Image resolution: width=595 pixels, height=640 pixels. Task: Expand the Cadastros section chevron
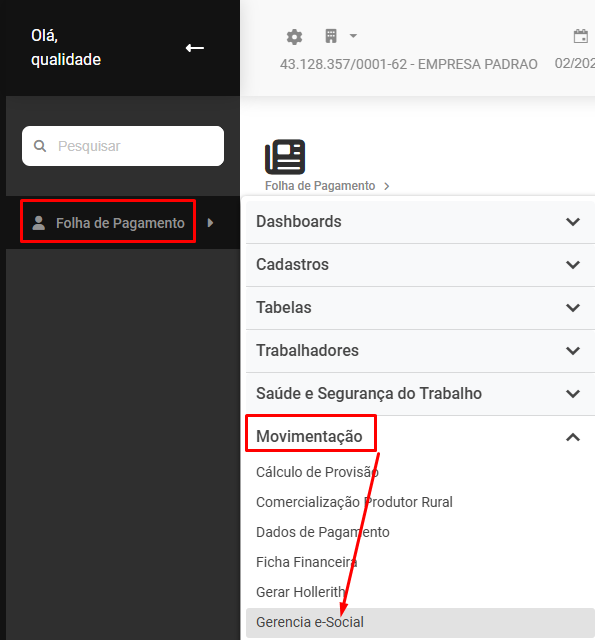point(573,265)
